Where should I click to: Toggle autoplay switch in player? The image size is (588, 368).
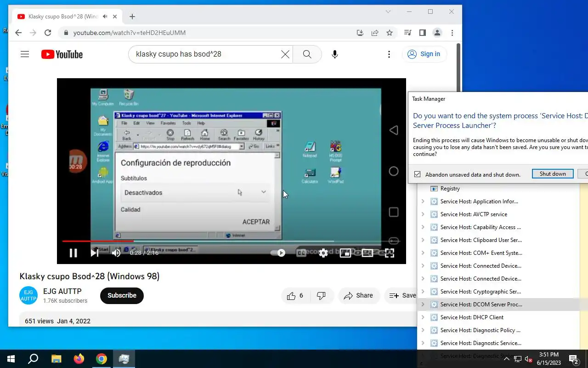click(x=278, y=253)
